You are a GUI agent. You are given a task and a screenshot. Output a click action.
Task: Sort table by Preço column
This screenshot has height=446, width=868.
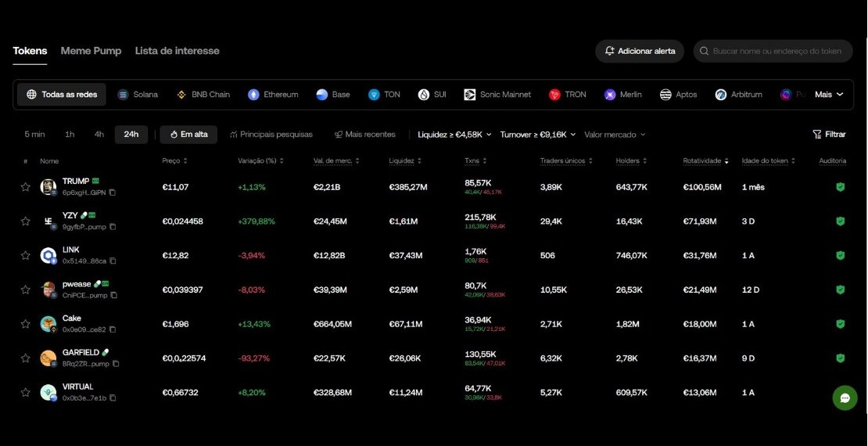click(x=174, y=160)
